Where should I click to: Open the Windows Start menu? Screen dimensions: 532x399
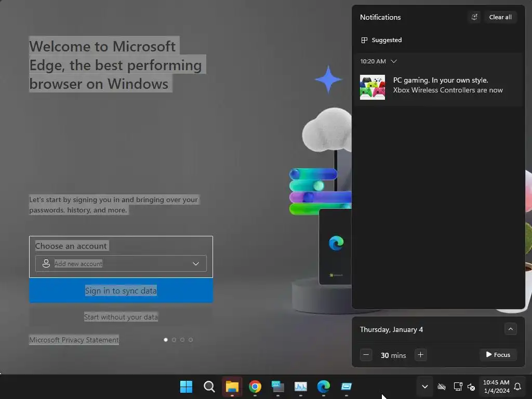186,387
